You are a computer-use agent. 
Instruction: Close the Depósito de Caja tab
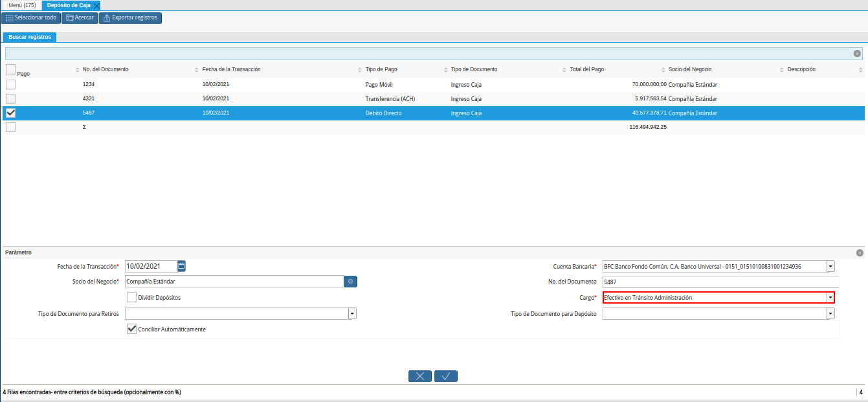pos(96,5)
